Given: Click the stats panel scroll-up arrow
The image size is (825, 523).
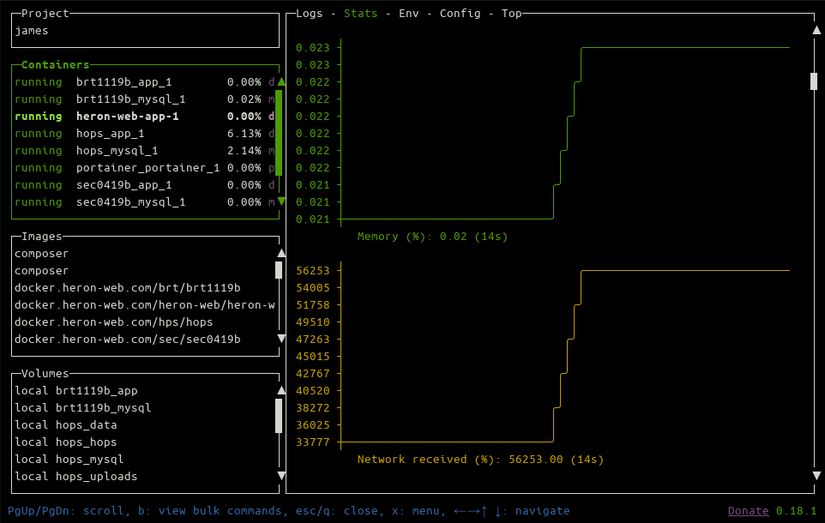Looking at the screenshot, I should tap(816, 30).
